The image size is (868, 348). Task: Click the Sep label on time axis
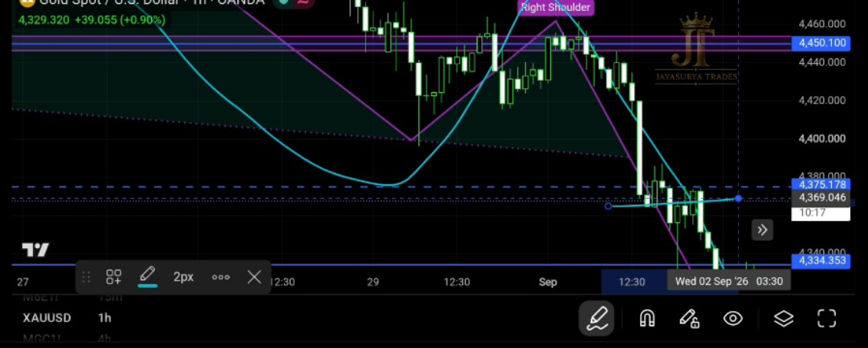[547, 282]
